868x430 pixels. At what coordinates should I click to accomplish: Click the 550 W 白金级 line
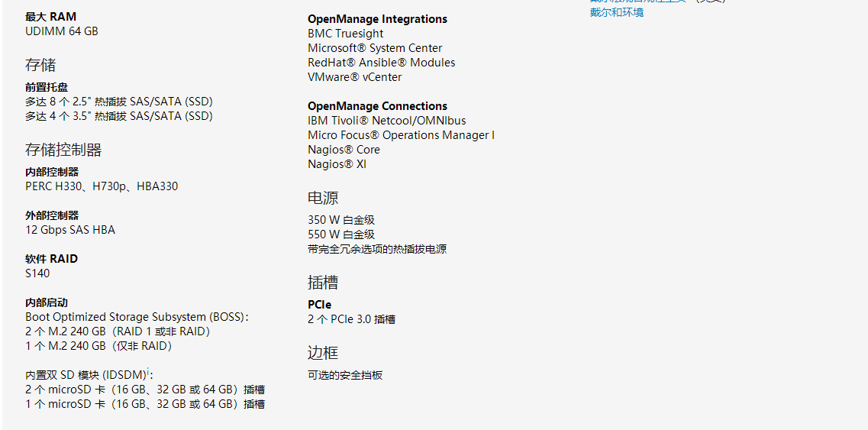341,234
